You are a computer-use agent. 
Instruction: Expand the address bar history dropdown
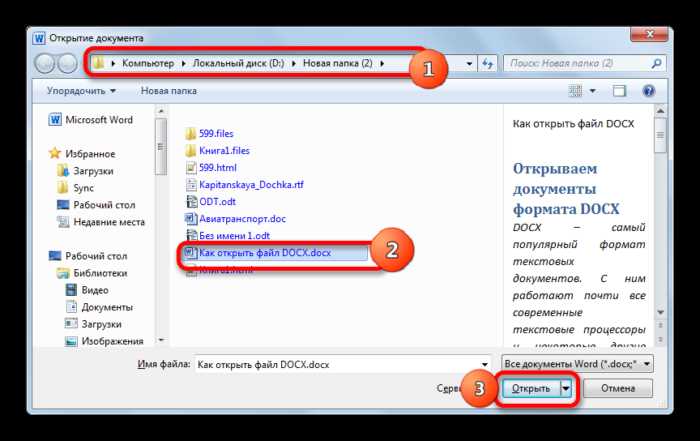click(469, 64)
